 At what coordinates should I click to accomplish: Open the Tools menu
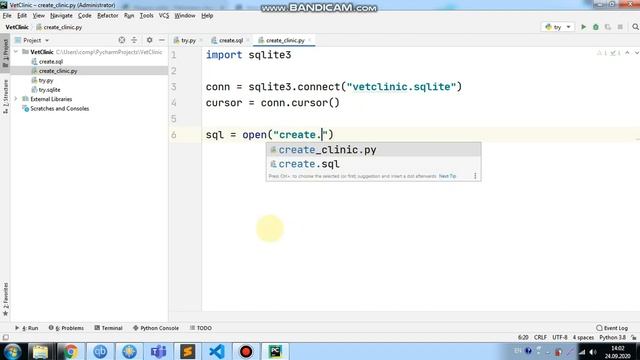(x=147, y=16)
